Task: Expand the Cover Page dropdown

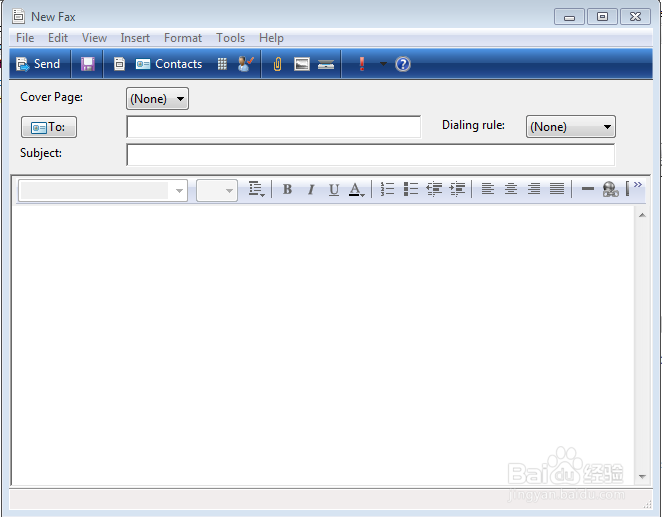Action: coord(157,99)
